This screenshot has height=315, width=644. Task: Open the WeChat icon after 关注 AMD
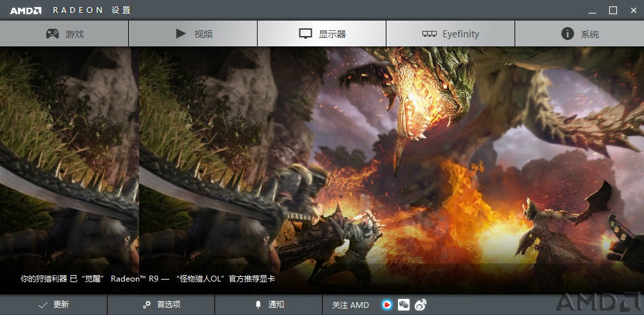(x=404, y=305)
